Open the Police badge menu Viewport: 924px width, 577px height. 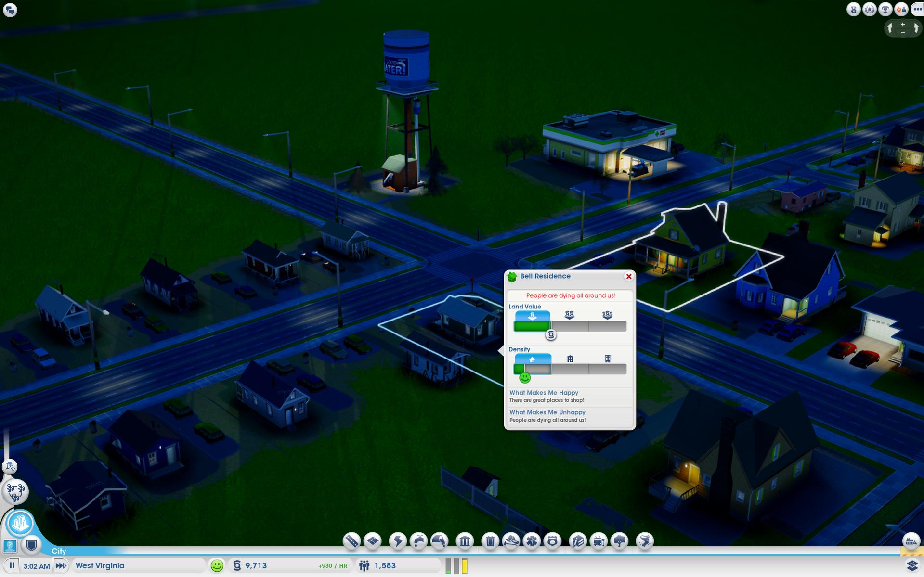552,541
